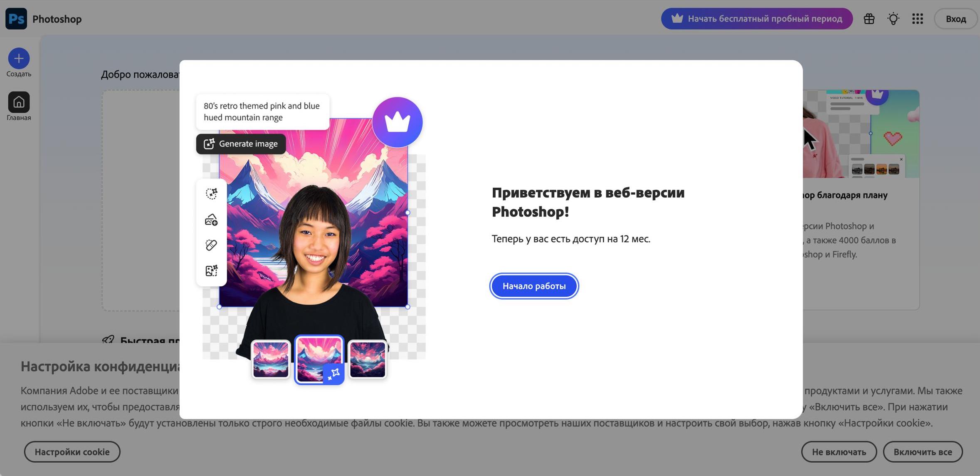Viewport: 980px width, 476px height.
Task: Open the Add Image tool
Action: coord(211,219)
